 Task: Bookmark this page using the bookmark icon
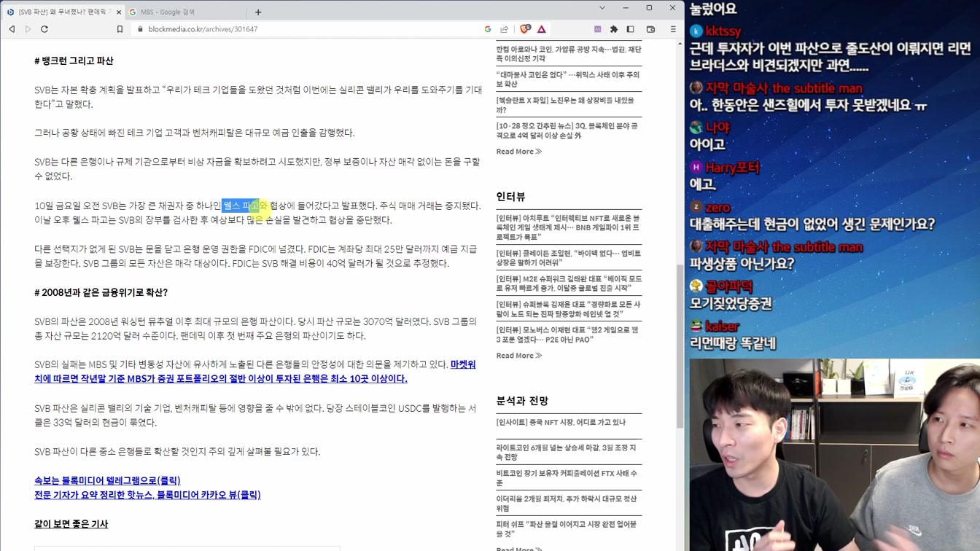pyautogui.click(x=120, y=29)
